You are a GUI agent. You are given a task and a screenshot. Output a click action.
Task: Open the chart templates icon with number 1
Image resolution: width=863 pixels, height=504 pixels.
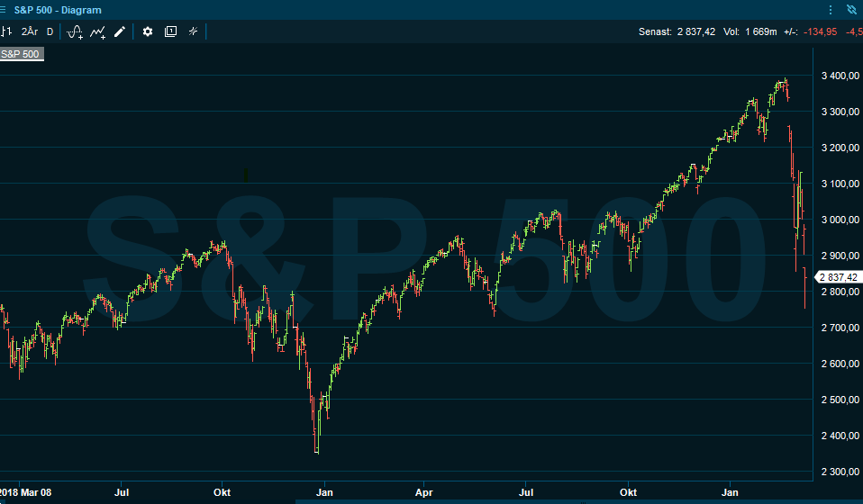click(x=170, y=31)
